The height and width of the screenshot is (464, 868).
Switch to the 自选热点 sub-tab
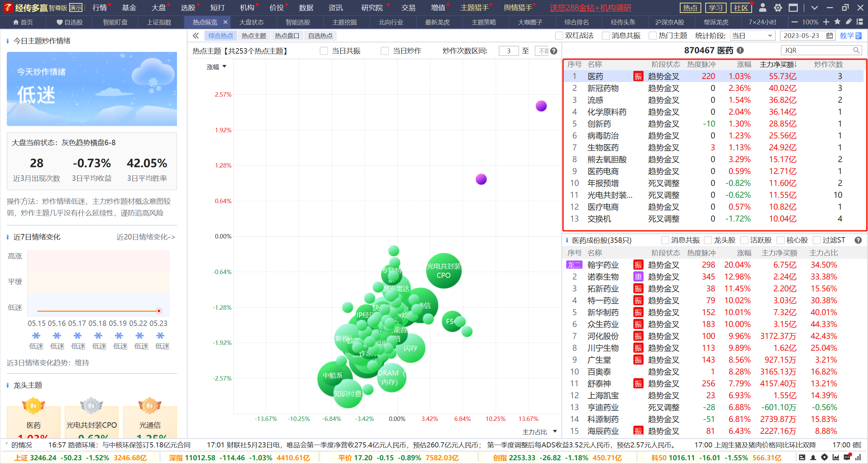click(320, 36)
